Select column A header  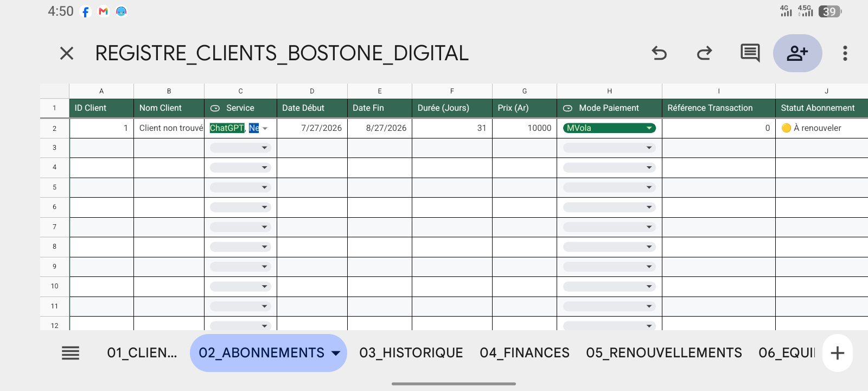click(x=101, y=91)
